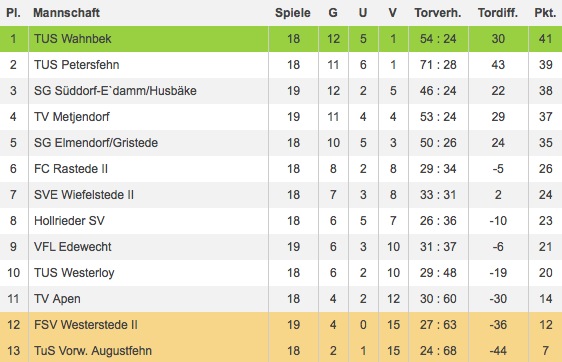Click the Tordiff. column header
This screenshot has height=362, width=562.
(x=498, y=13)
